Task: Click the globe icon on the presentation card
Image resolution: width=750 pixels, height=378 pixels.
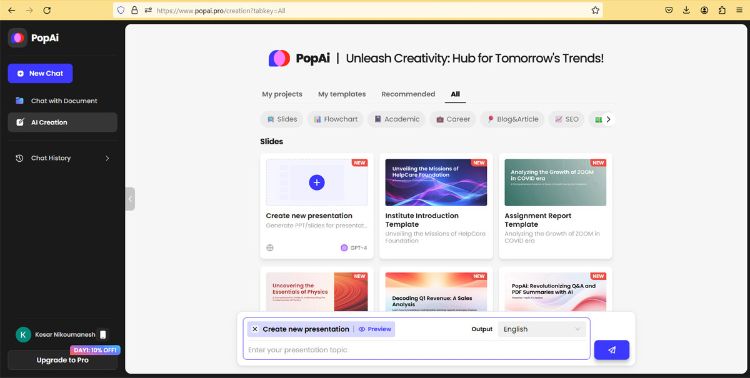Action: click(x=270, y=248)
